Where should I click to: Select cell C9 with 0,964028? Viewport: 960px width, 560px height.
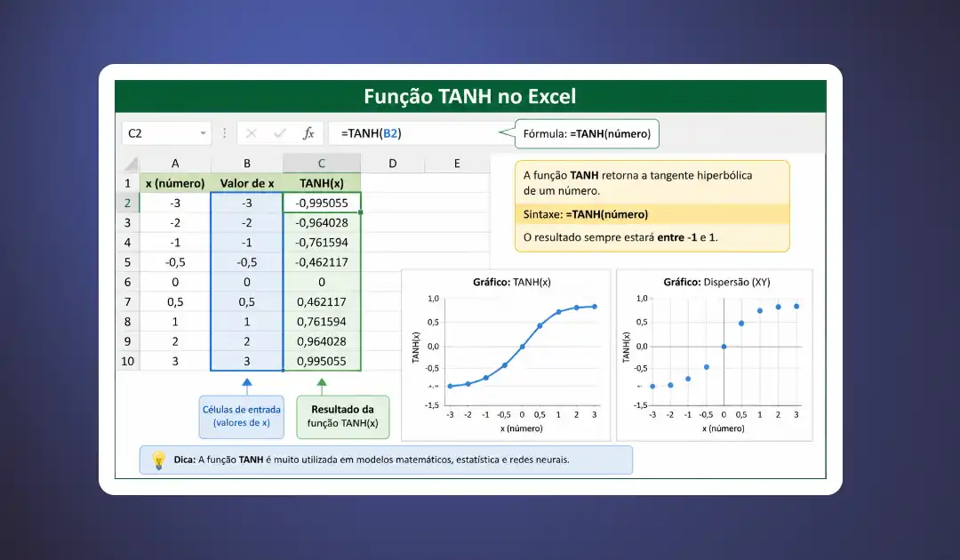[322, 341]
